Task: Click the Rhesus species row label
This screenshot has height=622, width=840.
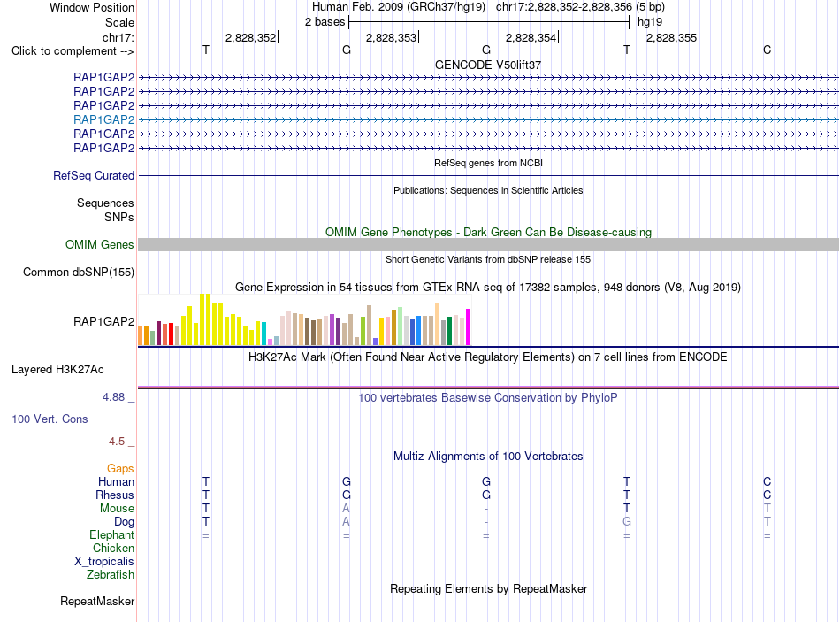Action: [115, 495]
